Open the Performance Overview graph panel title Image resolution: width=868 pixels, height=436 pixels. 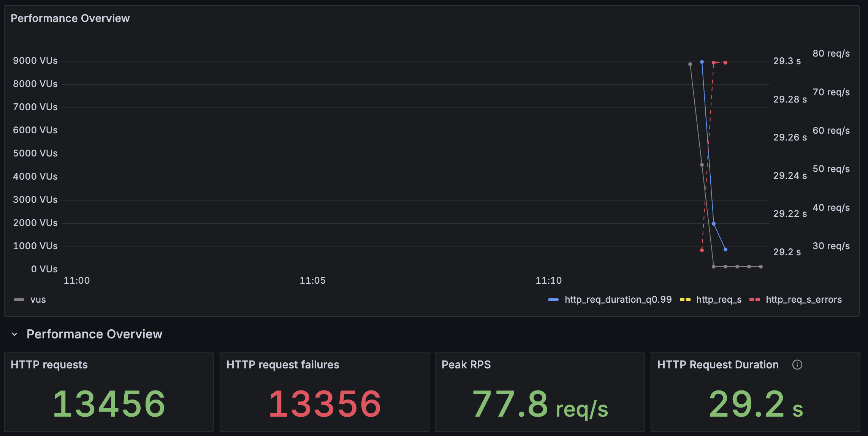coord(70,18)
